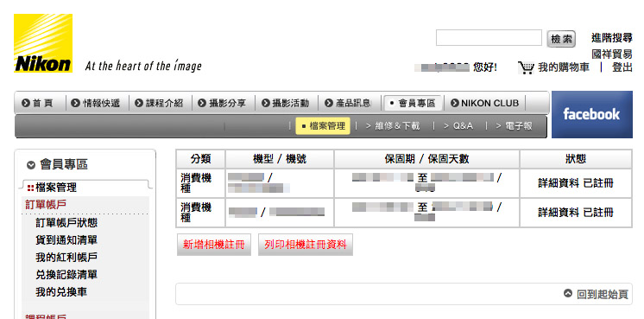Open 產品訊息 navigation item
The height and width of the screenshot is (319, 644).
pyautogui.click(x=353, y=103)
